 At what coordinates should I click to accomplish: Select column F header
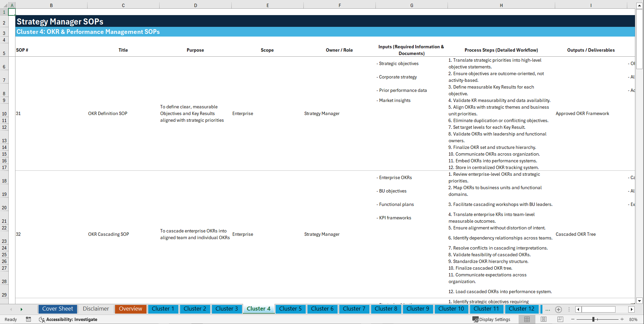pyautogui.click(x=340, y=5)
